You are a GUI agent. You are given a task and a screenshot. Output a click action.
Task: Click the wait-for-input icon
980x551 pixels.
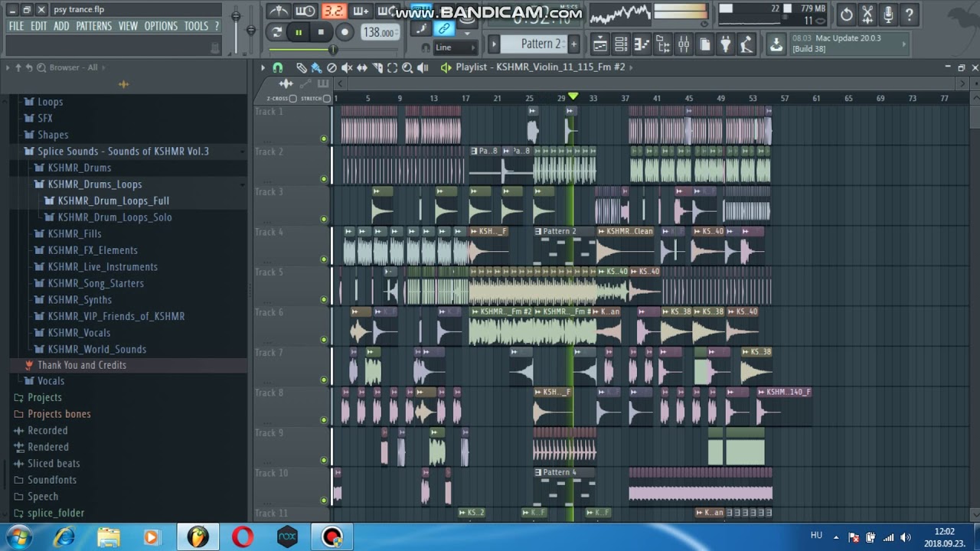(305, 11)
